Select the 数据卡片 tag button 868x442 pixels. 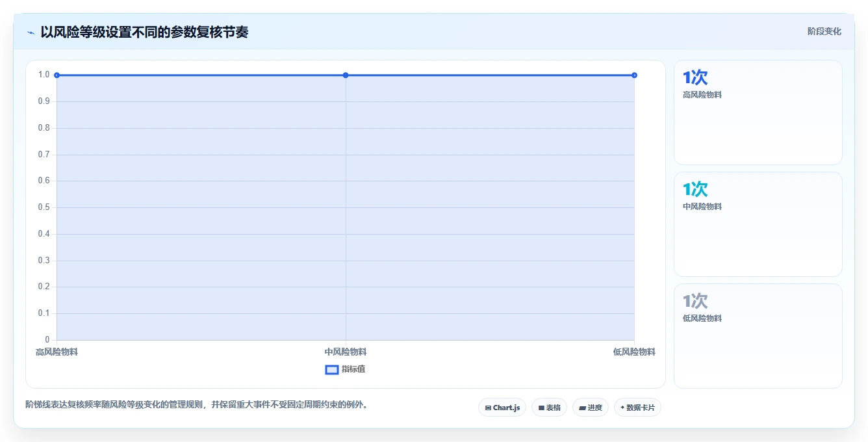click(637, 408)
